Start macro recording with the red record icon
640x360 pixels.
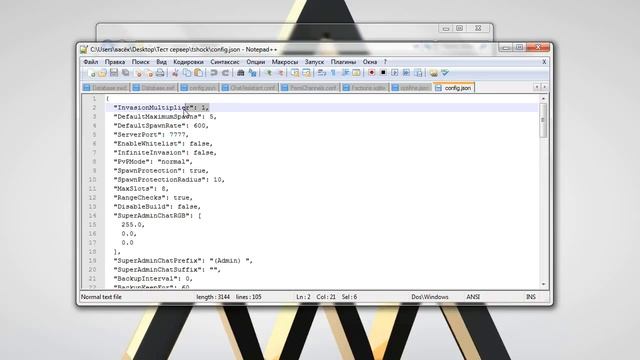372,73
